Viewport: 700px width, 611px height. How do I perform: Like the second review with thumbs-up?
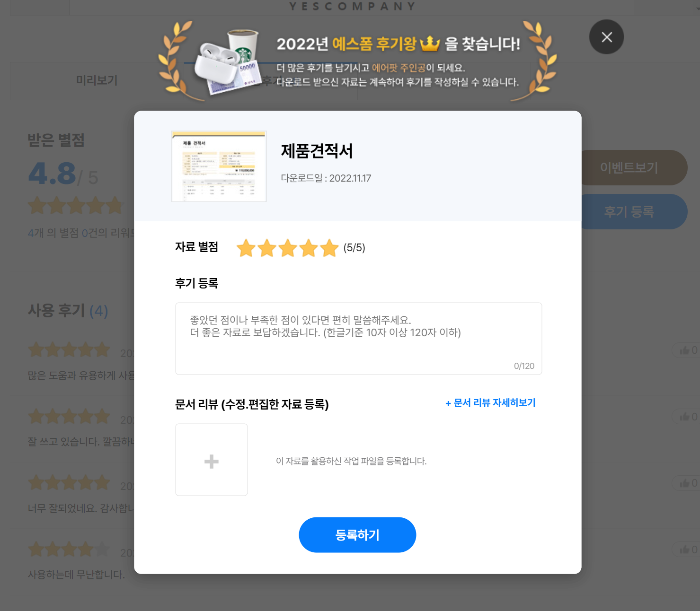pyautogui.click(x=686, y=417)
